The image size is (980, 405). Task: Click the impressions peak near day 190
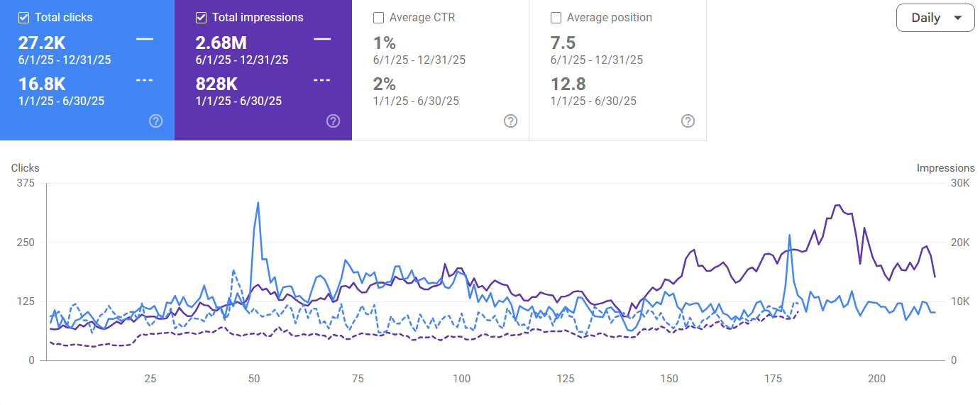[838, 206]
